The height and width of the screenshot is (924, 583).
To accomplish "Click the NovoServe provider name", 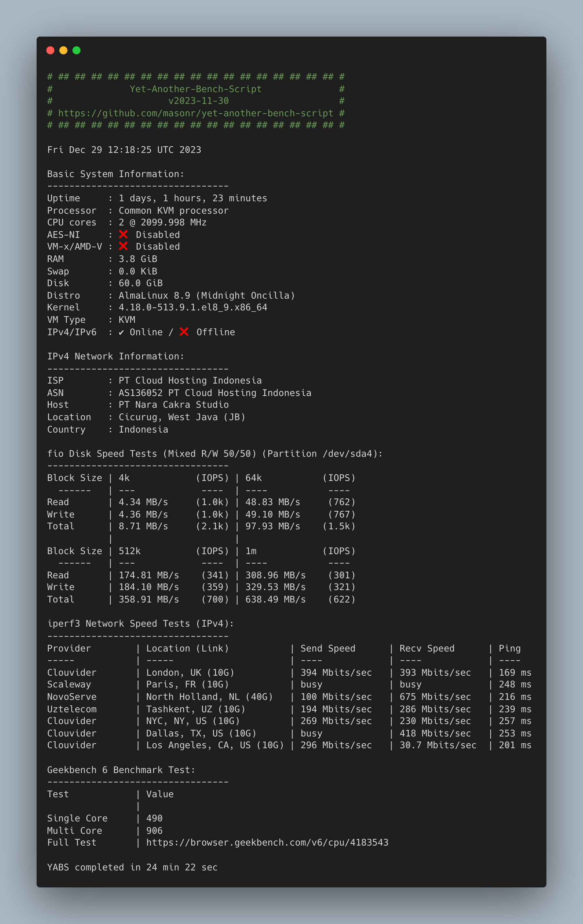I will (72, 697).
